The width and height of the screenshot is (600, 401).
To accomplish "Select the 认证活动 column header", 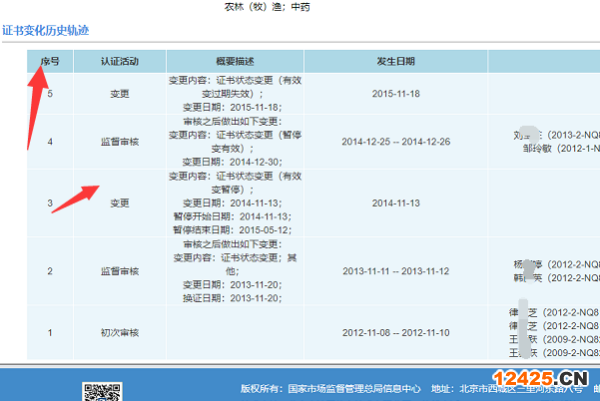I will [119, 61].
